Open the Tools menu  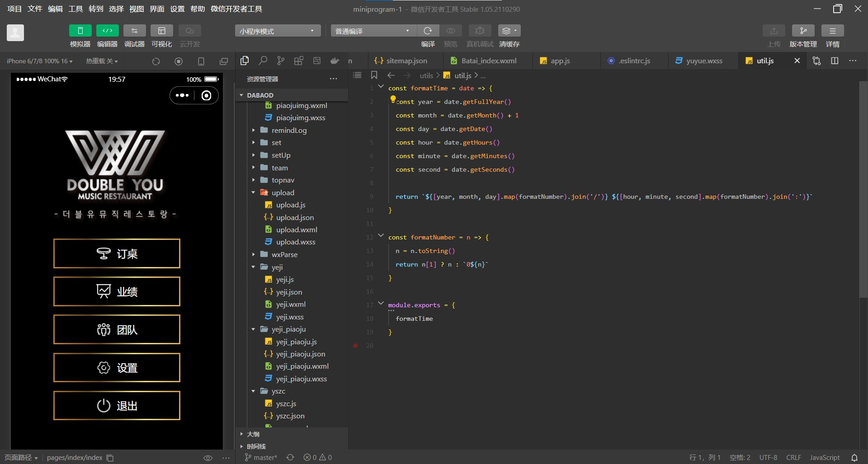(x=75, y=9)
